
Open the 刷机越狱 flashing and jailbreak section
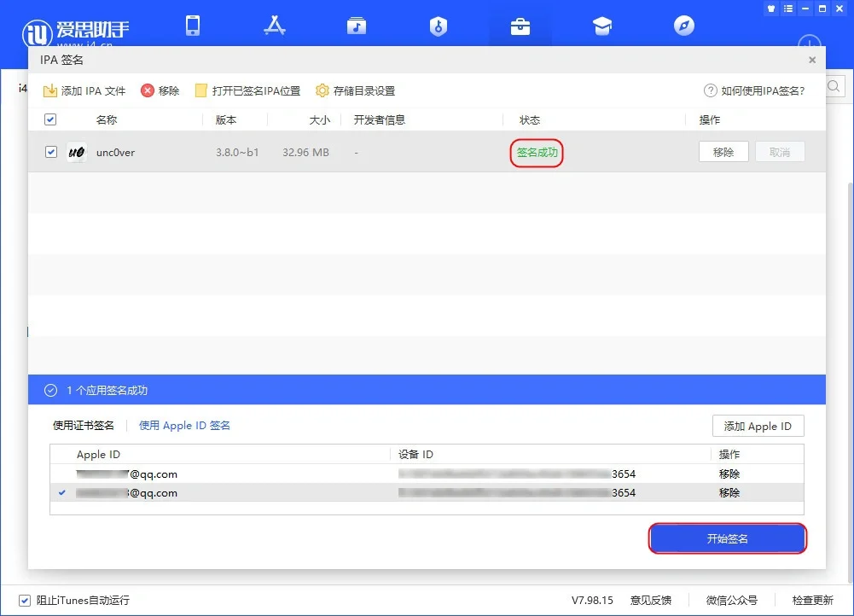[x=438, y=26]
